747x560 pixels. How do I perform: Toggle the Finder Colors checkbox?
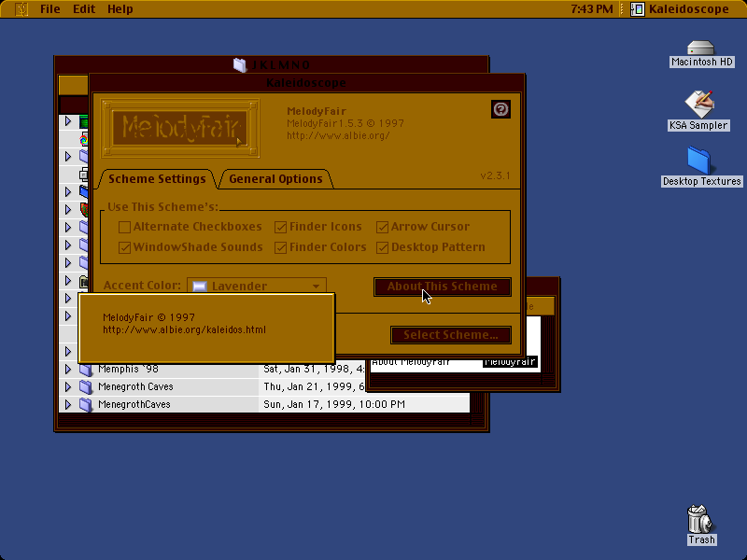[281, 247]
